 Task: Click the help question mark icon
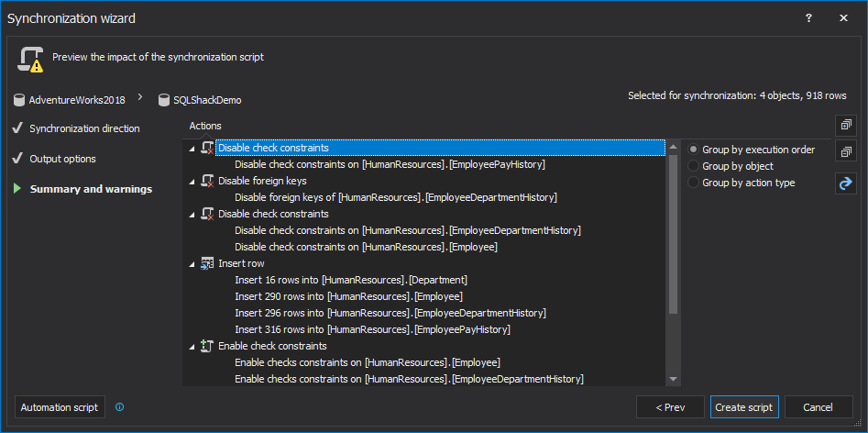pos(808,17)
